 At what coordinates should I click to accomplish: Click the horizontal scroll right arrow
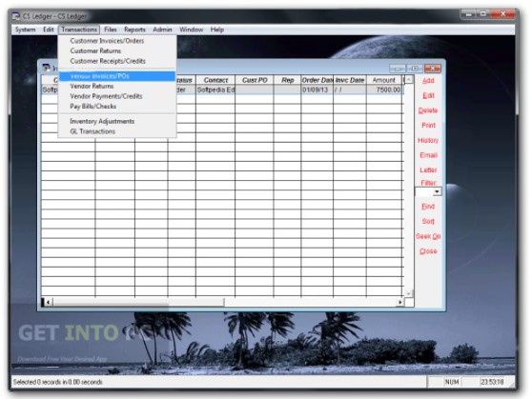400,302
